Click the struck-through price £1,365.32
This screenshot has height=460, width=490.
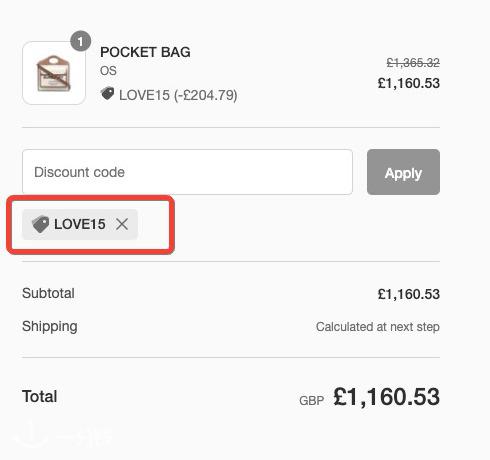click(413, 63)
